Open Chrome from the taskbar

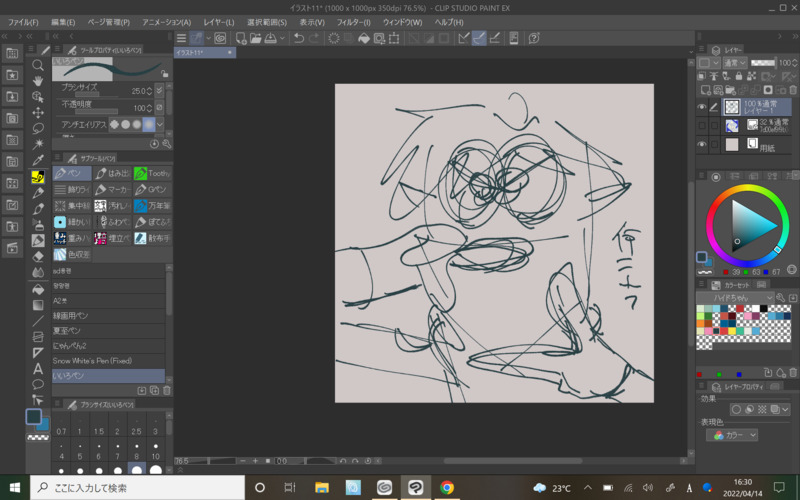click(x=447, y=488)
